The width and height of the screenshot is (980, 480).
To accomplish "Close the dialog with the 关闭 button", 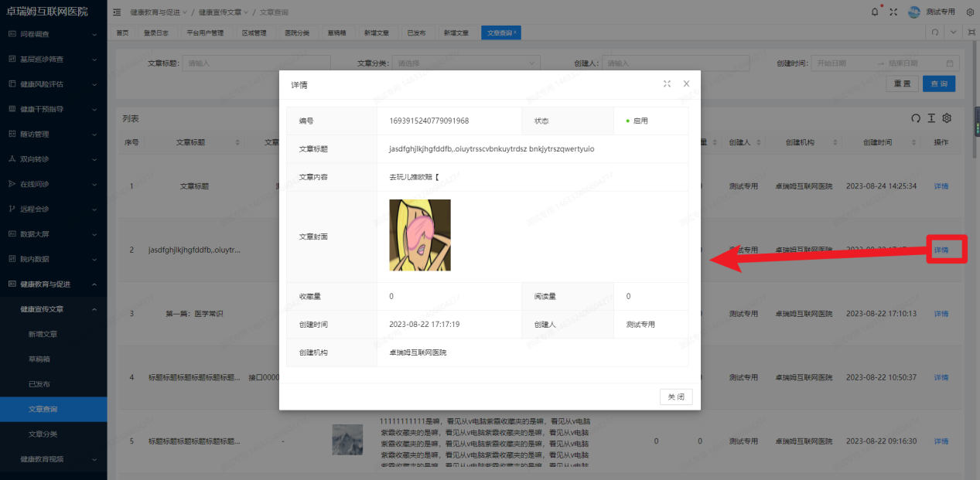I will [x=675, y=396].
